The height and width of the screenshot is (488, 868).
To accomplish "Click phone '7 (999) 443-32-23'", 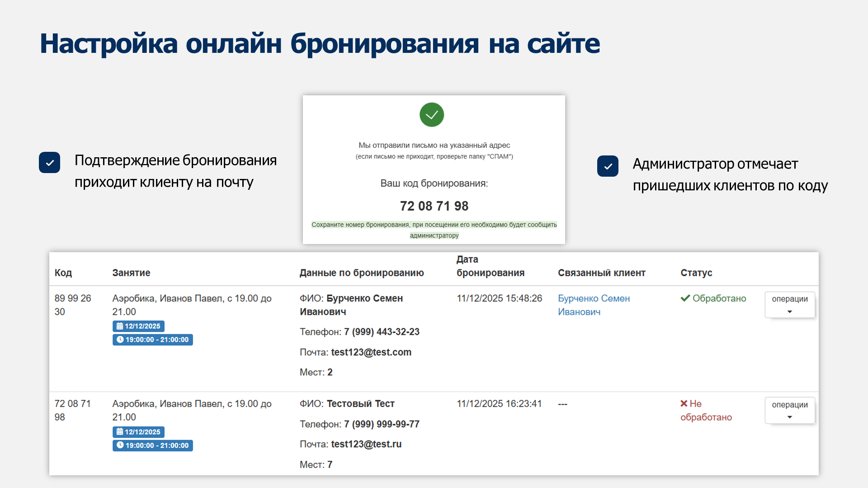I will point(382,332).
